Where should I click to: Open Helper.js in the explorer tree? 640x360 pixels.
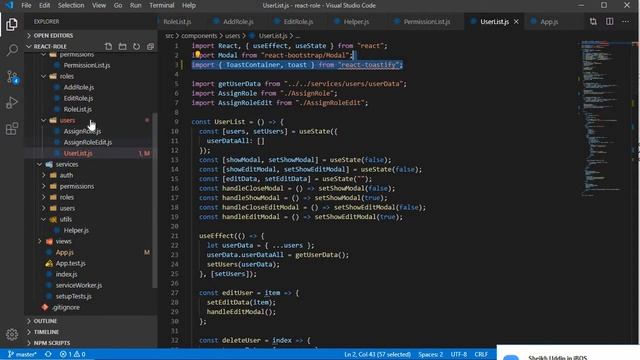(76, 231)
